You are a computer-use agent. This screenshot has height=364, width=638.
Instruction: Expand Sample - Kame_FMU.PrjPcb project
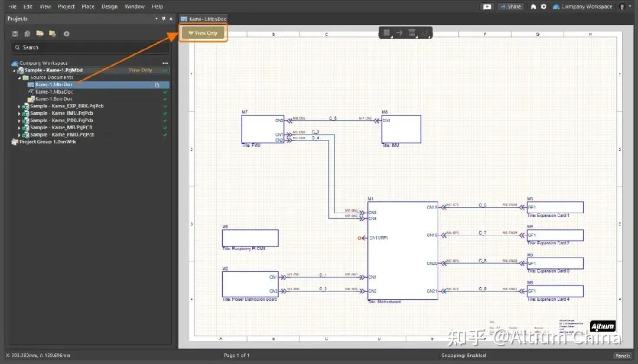tap(19, 135)
